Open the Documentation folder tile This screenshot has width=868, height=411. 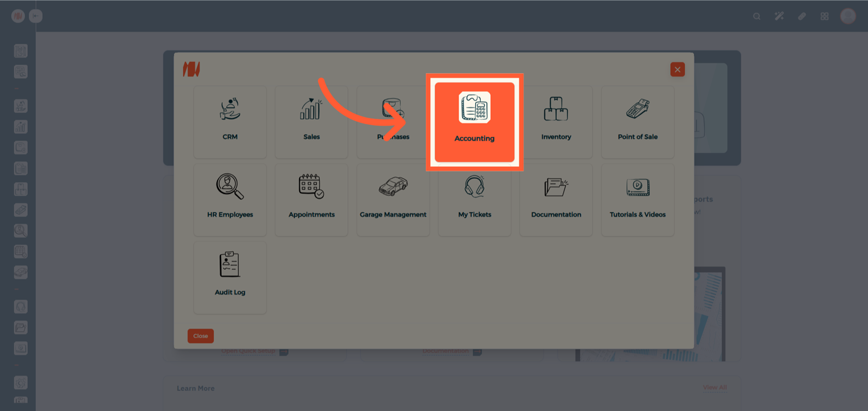tap(556, 199)
